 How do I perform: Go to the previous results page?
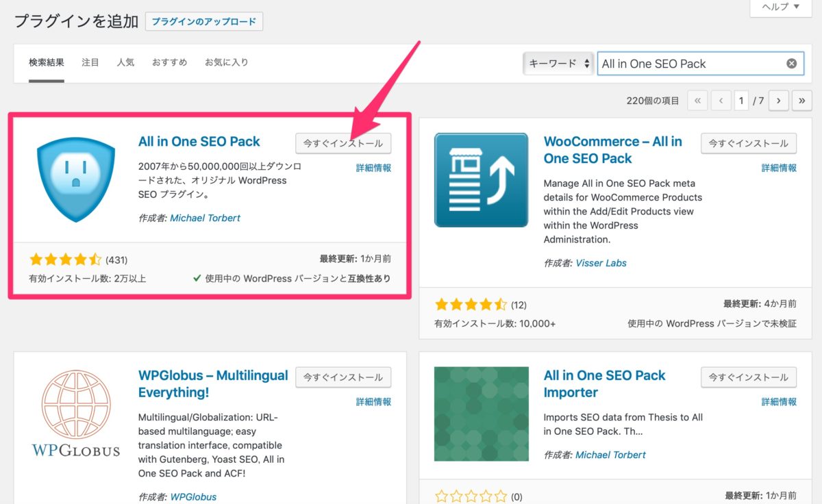point(721,101)
